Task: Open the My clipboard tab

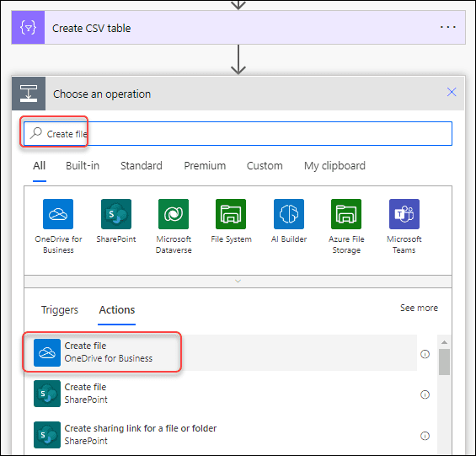Action: click(x=334, y=166)
